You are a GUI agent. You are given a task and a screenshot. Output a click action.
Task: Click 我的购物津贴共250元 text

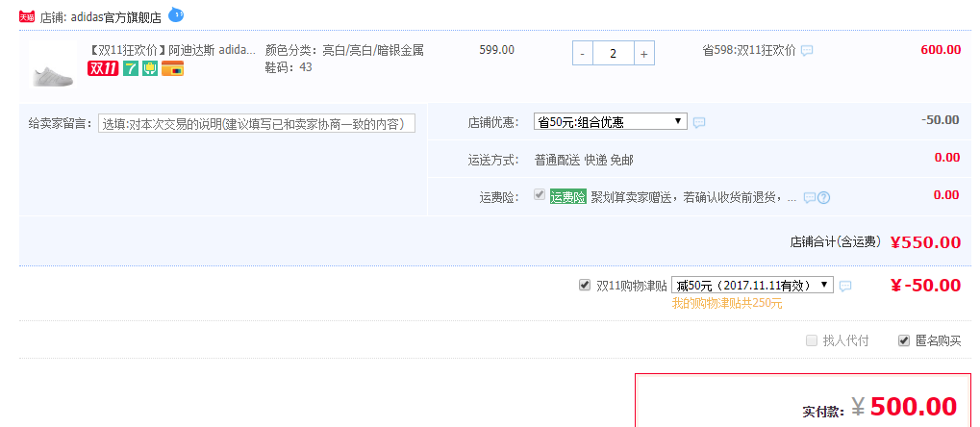[727, 304]
